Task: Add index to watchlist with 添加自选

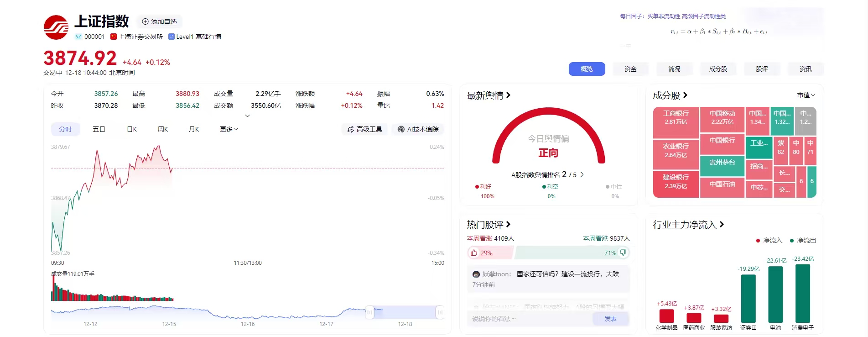Action: tap(159, 21)
